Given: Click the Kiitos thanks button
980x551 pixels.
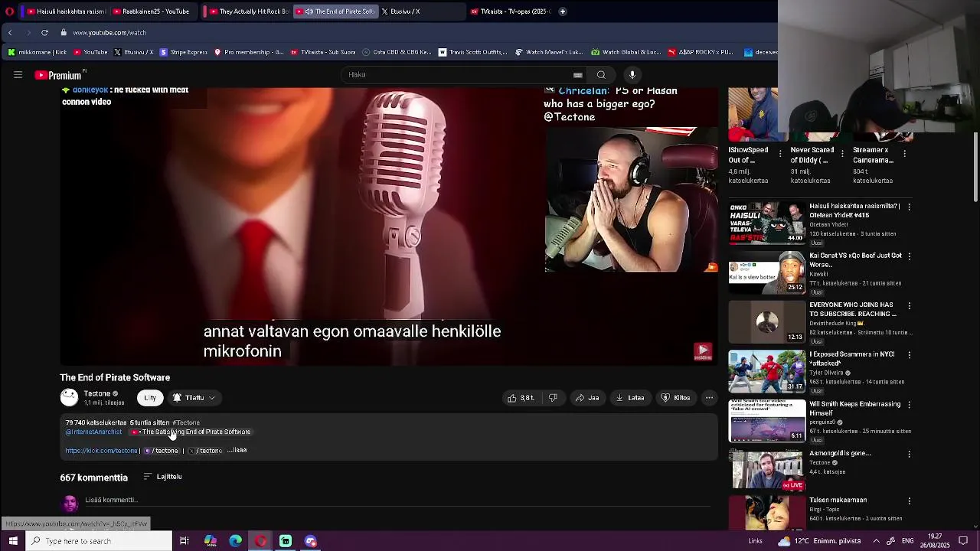Looking at the screenshot, I should (x=675, y=398).
